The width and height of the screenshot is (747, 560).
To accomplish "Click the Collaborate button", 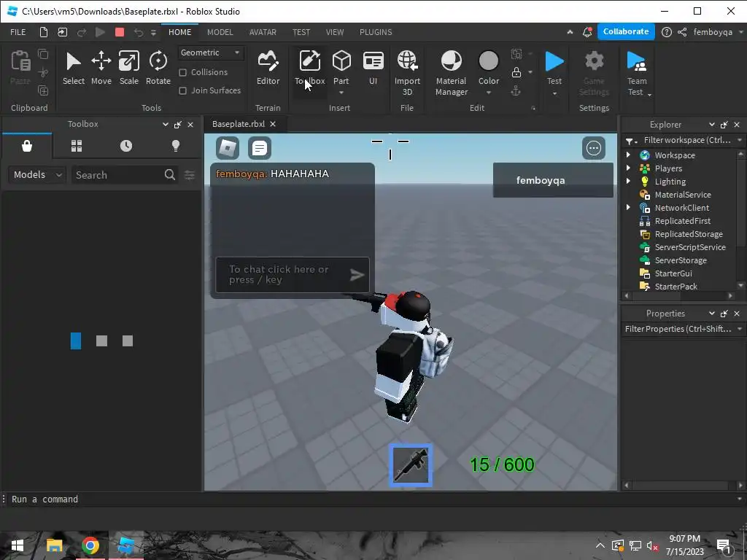I will 626,31.
